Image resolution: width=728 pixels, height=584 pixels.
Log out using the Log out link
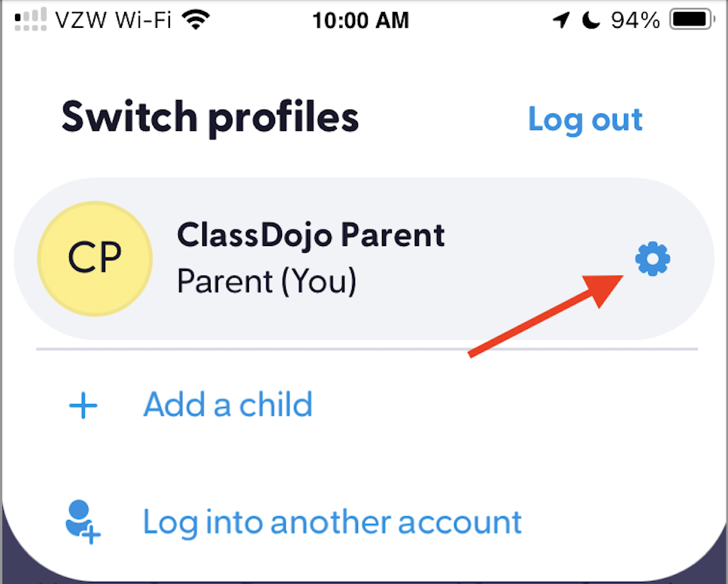(585, 120)
